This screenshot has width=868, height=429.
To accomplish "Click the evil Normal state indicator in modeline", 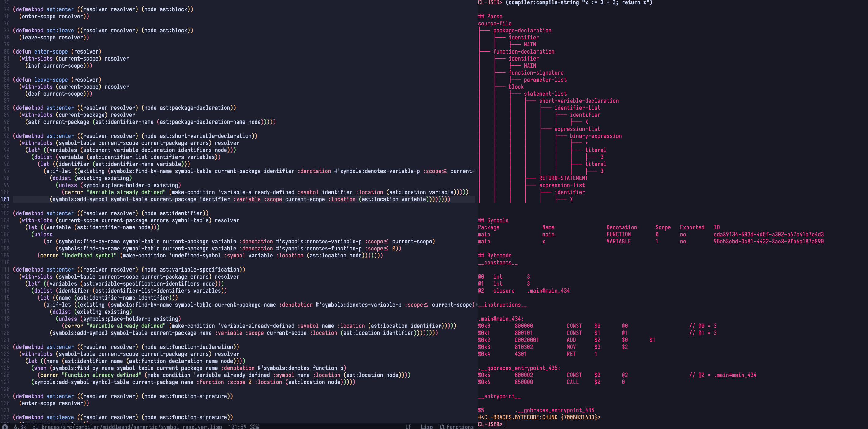I will click(x=5, y=427).
